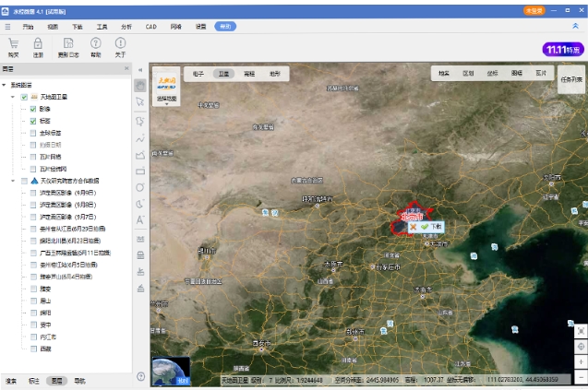The width and height of the screenshot is (588, 390).
Task: Enable the 瓦片网格 checkbox
Action: [33, 157]
